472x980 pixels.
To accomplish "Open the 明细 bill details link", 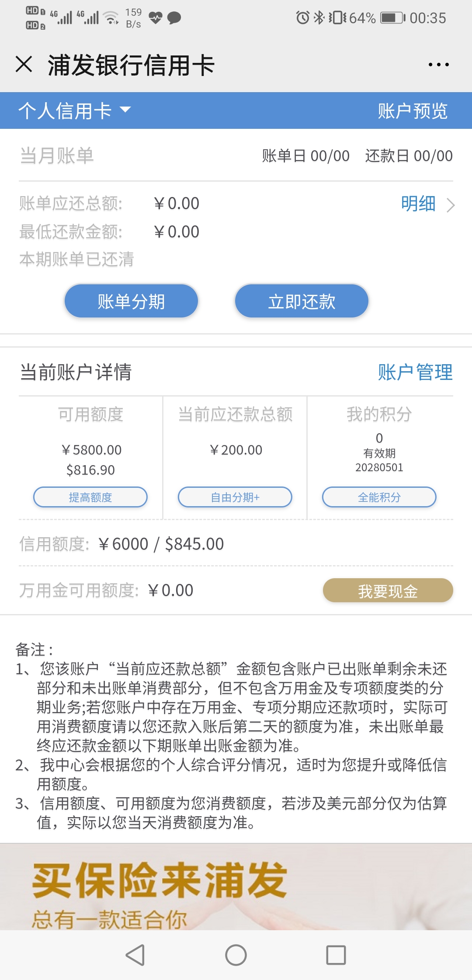I will 418,204.
